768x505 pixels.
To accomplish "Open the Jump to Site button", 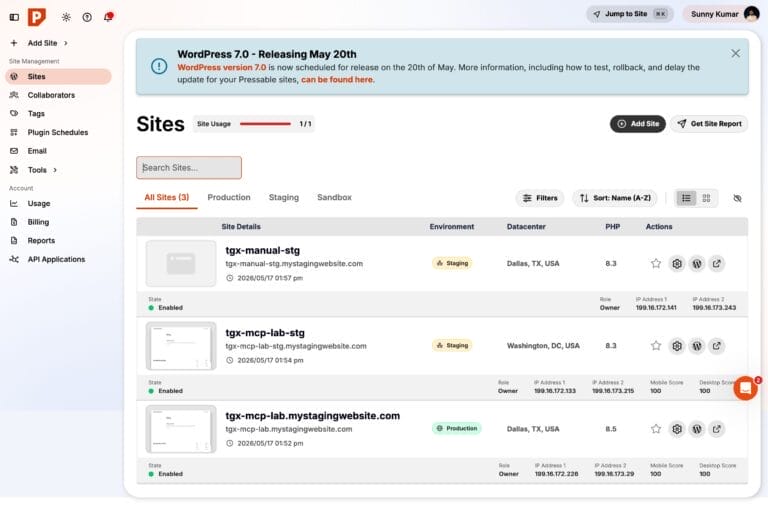I will (x=629, y=14).
